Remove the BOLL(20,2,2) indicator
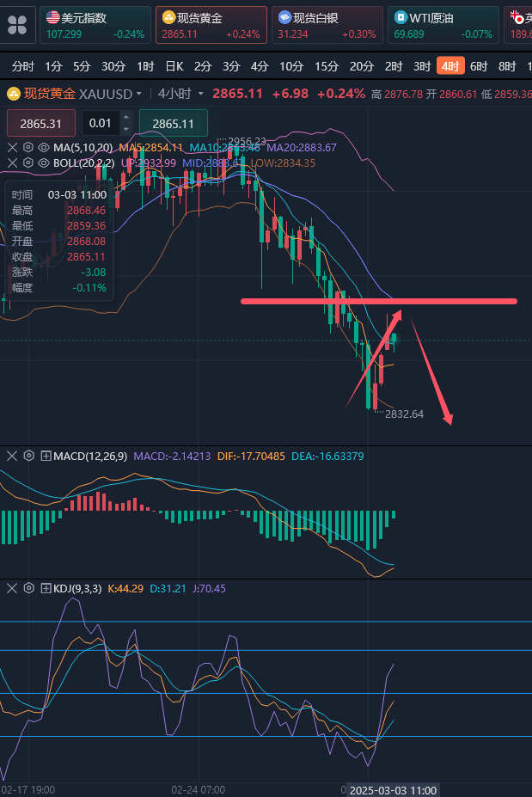532x797 pixels. click(13, 163)
